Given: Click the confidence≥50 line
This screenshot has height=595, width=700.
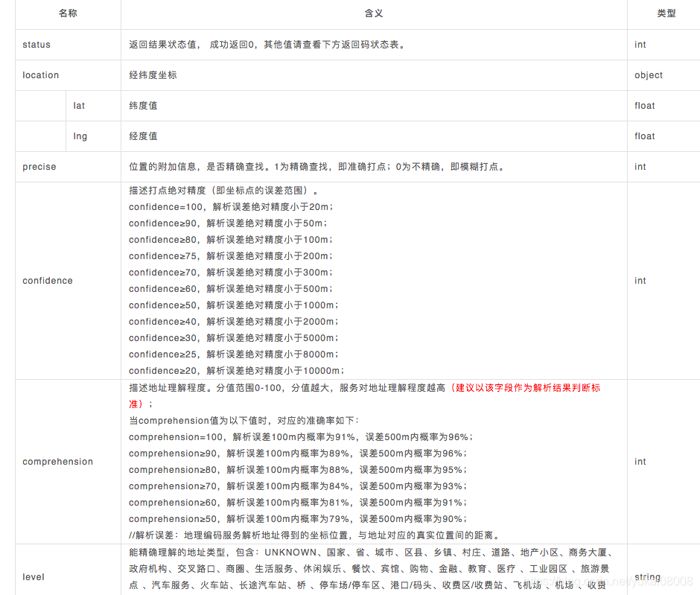Looking at the screenshot, I should tap(234, 305).
